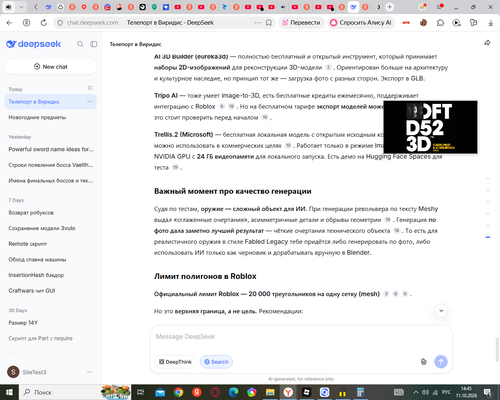This screenshot has height=400, width=500.
Task: Add a new tab with the plus button
Action: [x=389, y=7]
